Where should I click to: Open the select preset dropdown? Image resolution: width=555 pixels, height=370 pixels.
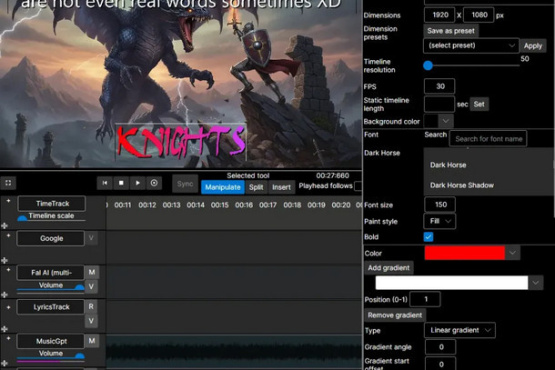471,46
